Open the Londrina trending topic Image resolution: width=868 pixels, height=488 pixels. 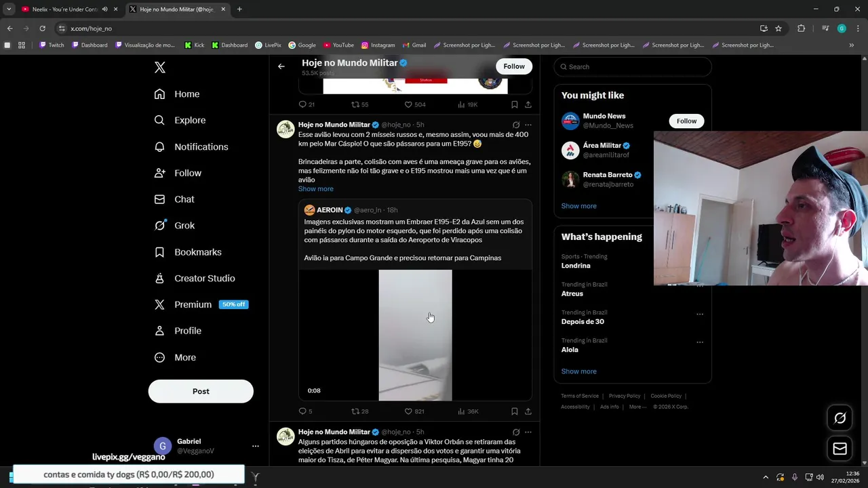[576, 266]
